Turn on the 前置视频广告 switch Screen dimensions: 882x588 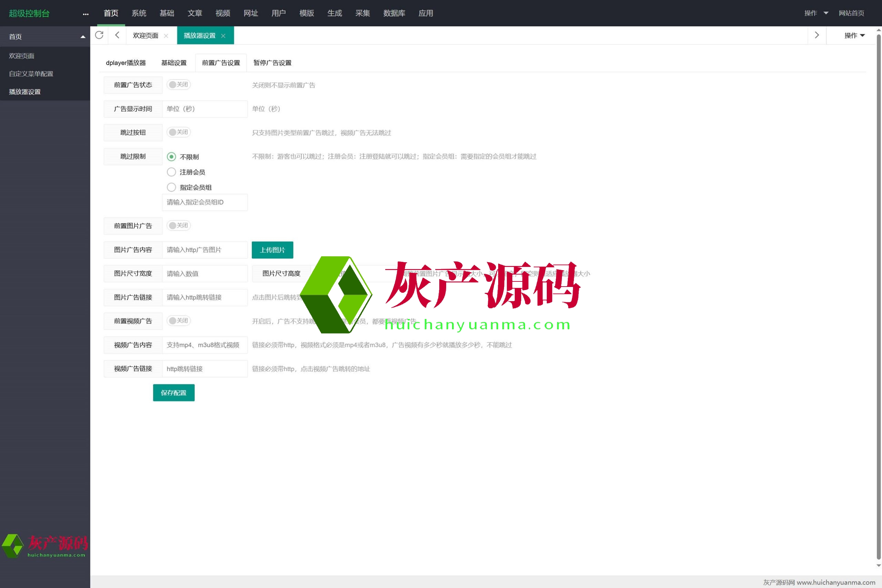pyautogui.click(x=178, y=321)
